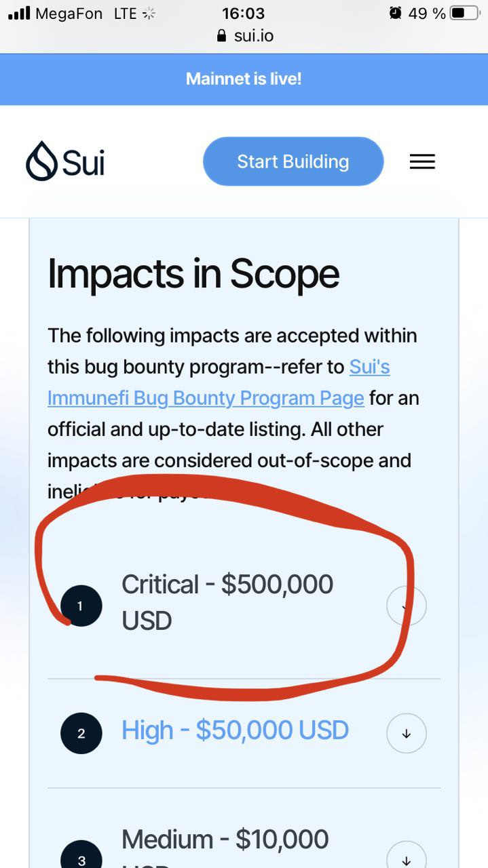Open the hamburger navigation menu
The image size is (488, 868).
tap(422, 161)
